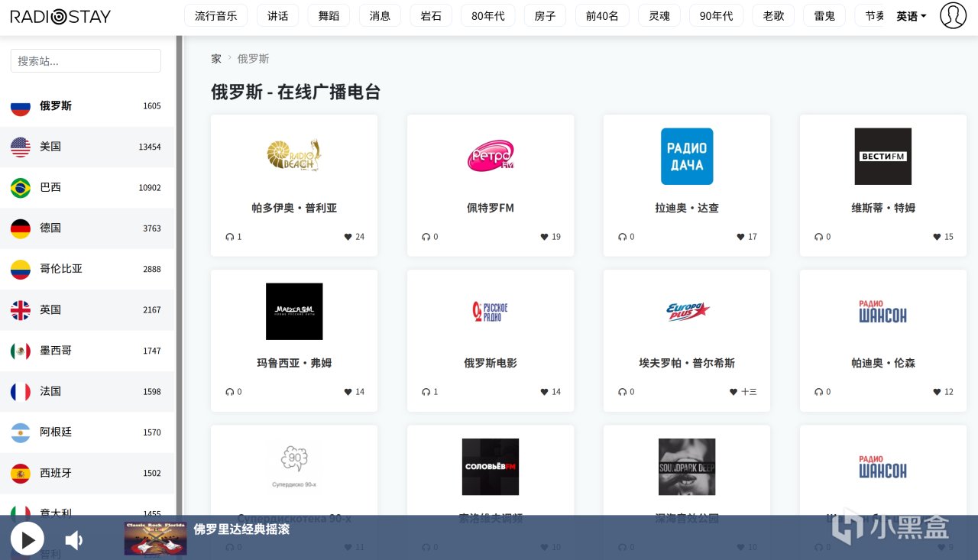Select the Brazil flag icon

point(21,187)
